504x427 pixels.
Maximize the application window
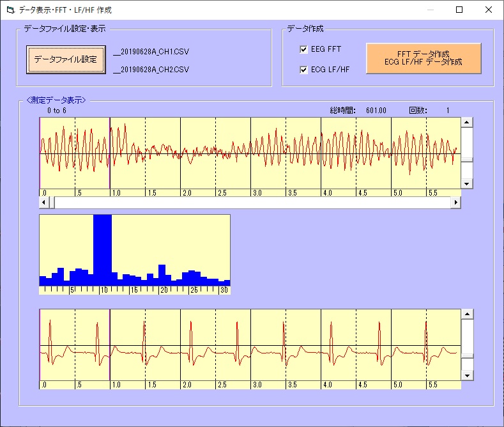point(459,10)
